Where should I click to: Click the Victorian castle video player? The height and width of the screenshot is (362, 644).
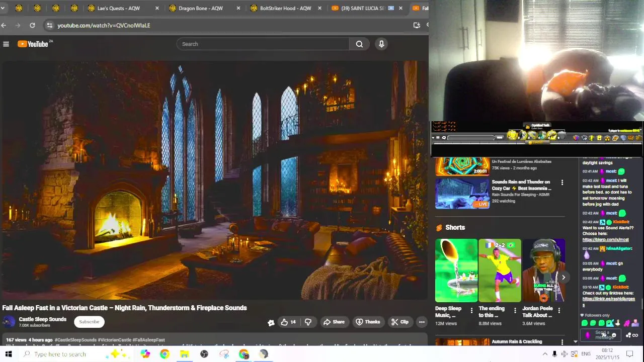214,180
